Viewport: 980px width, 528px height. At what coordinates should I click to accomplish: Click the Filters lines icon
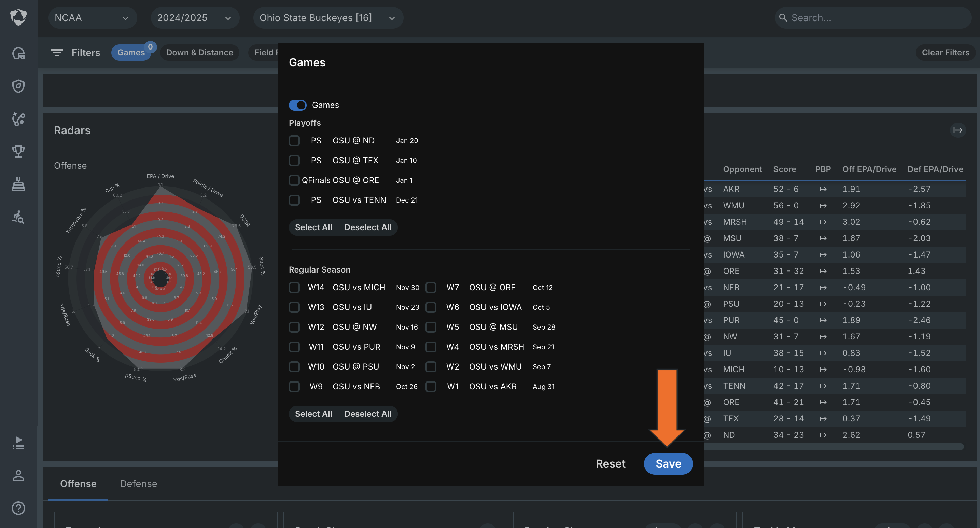57,53
